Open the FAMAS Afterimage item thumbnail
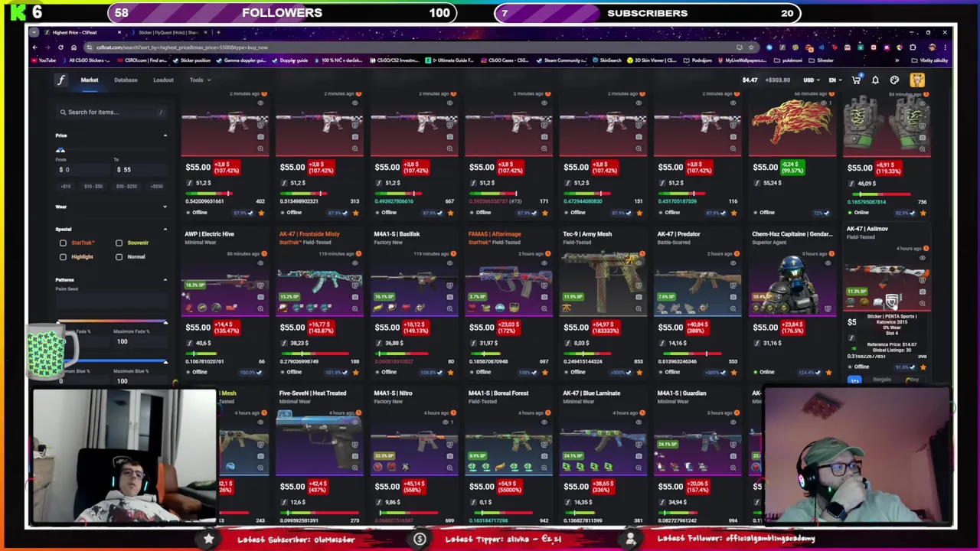 [508, 286]
